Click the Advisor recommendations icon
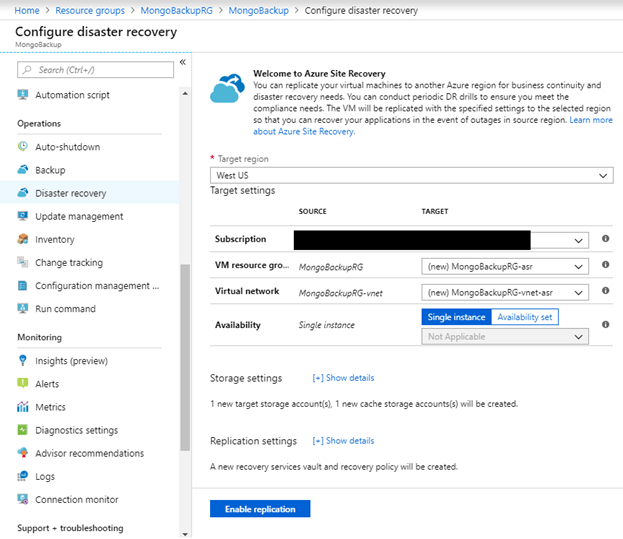Screen dimensions: 623x539 point(23,453)
